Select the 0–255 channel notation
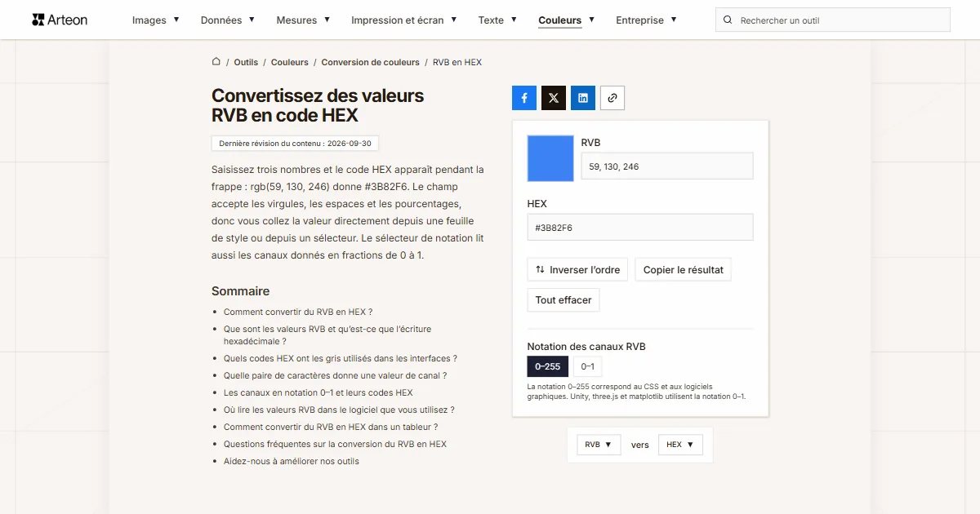 pos(547,366)
